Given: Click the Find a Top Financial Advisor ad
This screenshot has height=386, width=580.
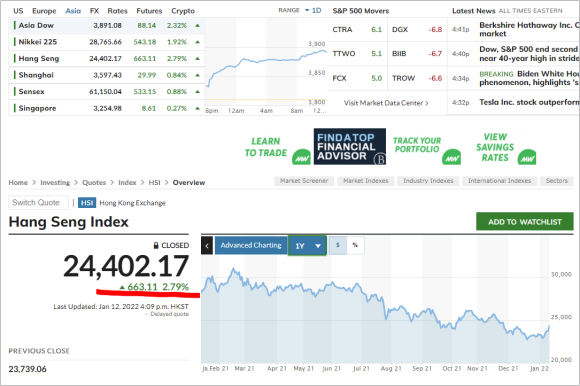Looking at the screenshot, I should [350, 146].
